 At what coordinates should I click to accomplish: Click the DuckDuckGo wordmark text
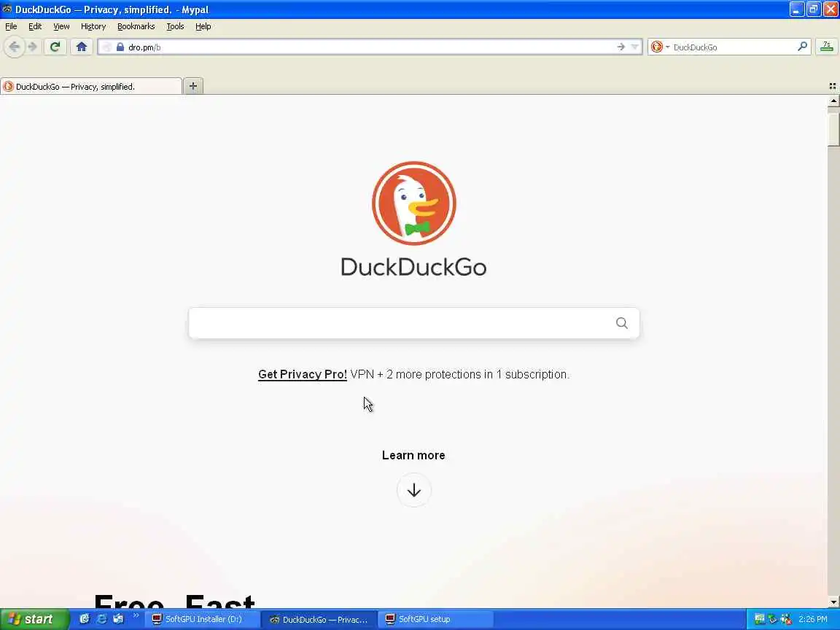(x=413, y=267)
